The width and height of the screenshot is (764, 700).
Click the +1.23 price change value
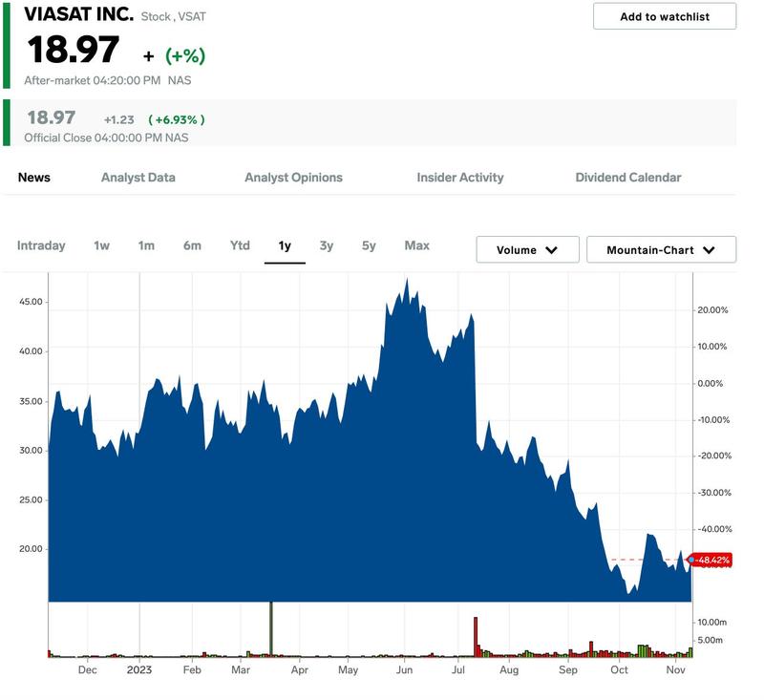pyautogui.click(x=118, y=119)
